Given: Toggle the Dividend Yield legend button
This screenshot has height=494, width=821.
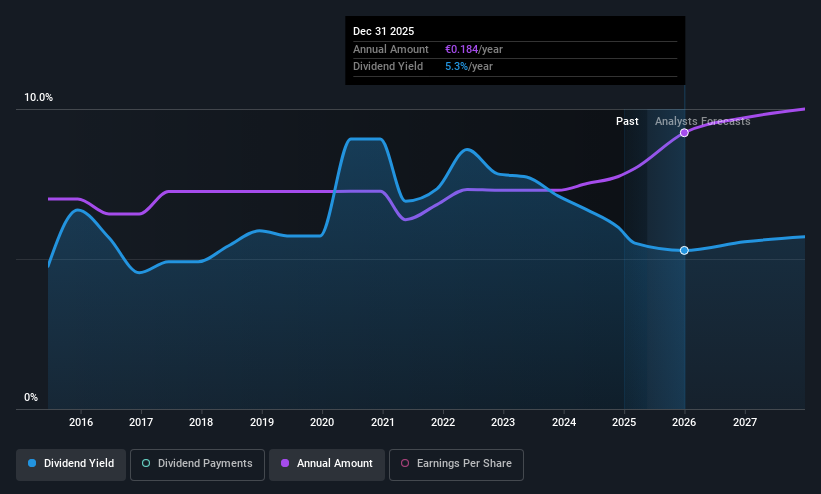Looking at the screenshot, I should pyautogui.click(x=71, y=464).
